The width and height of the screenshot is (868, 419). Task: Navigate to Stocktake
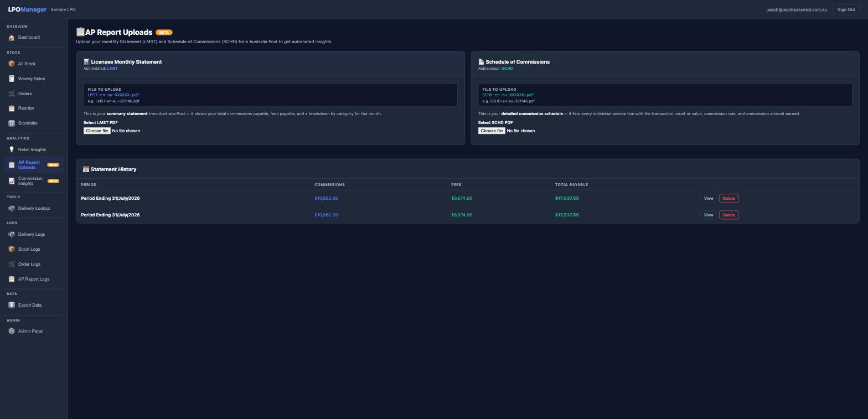[x=34, y=123]
